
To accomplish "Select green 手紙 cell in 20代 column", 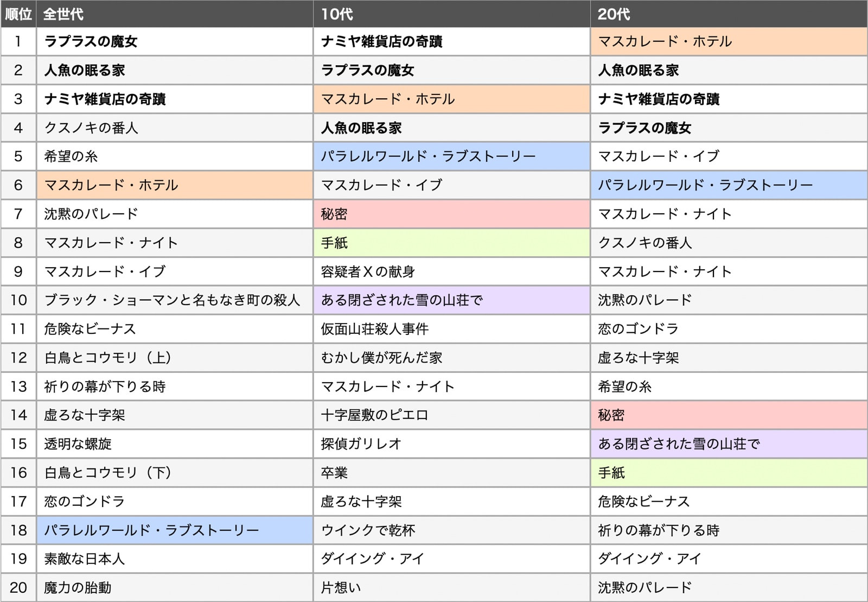I will 611,473.
